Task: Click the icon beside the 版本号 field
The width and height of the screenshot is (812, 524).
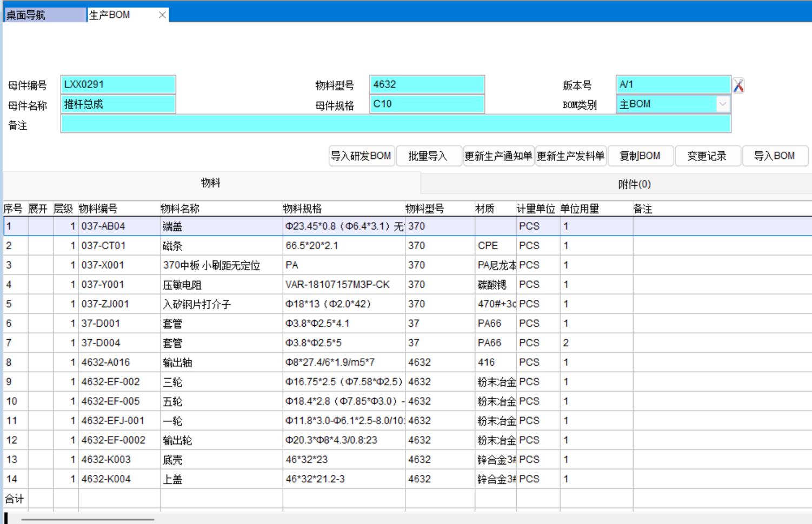Action: point(738,85)
